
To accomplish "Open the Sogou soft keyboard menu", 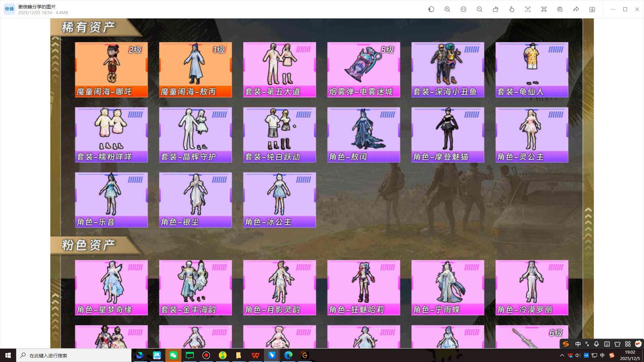I will click(x=607, y=344).
